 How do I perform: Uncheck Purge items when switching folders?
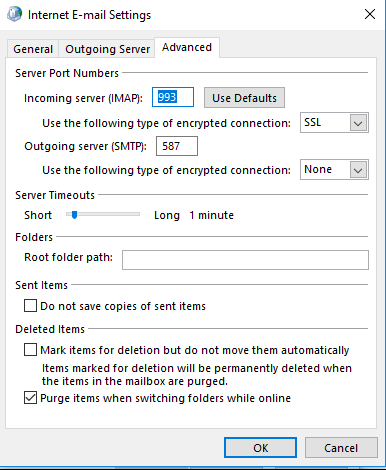tap(30, 398)
